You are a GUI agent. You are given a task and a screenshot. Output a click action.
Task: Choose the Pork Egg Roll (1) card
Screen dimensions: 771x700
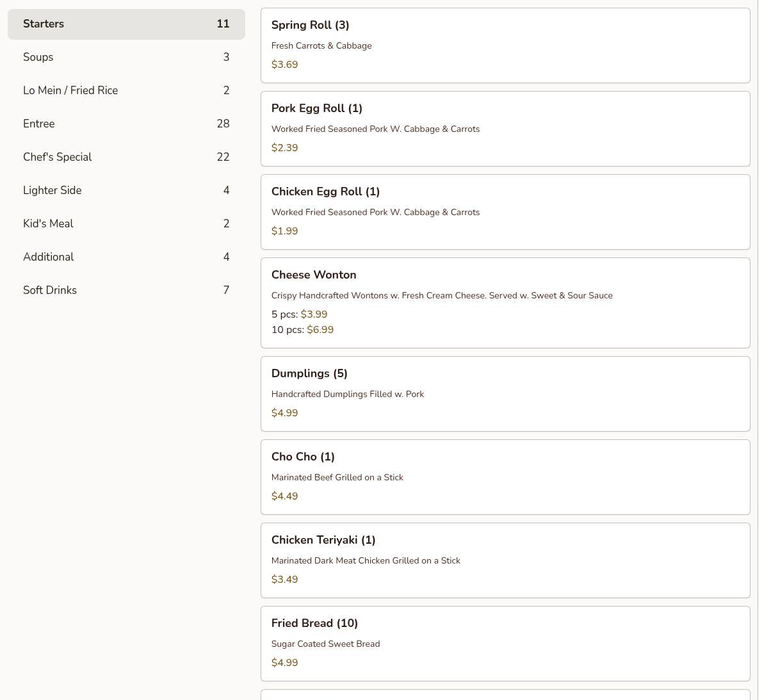click(505, 129)
